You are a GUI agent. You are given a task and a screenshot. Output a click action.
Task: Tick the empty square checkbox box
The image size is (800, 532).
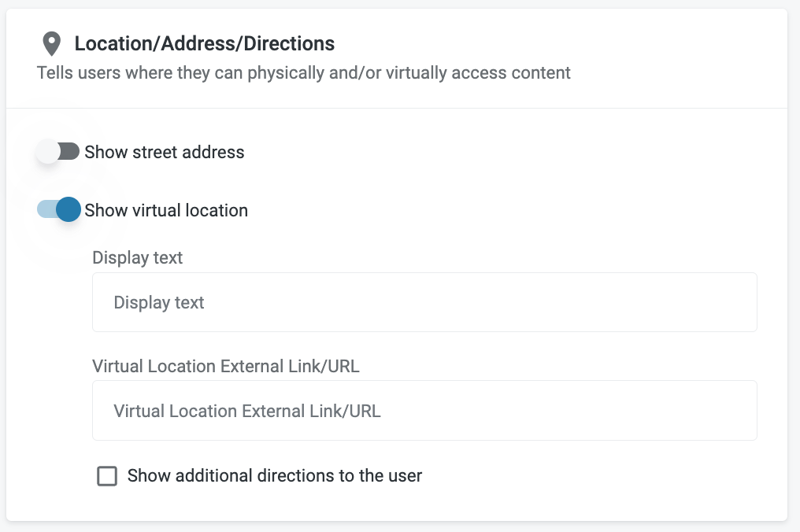[x=107, y=475]
